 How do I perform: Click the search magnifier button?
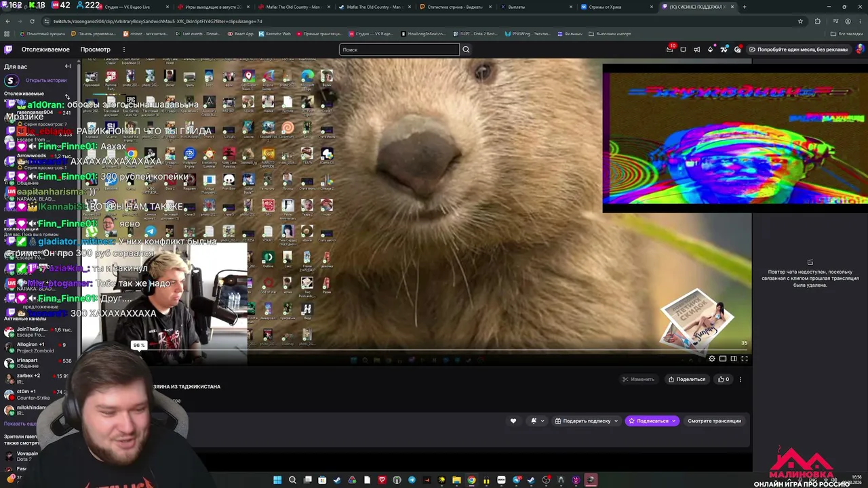[466, 49]
